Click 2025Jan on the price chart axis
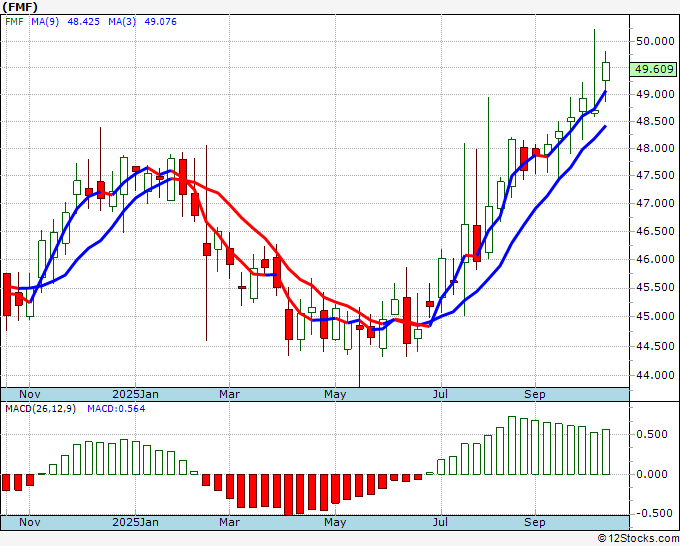 (x=135, y=394)
